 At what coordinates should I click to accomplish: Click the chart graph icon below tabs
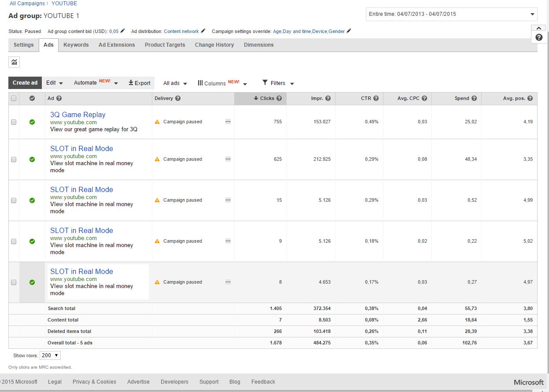click(14, 62)
